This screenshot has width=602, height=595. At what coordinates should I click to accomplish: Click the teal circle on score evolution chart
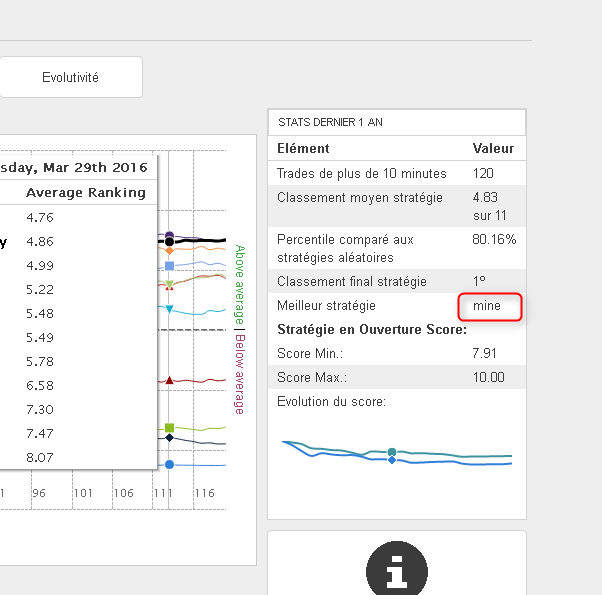392,452
